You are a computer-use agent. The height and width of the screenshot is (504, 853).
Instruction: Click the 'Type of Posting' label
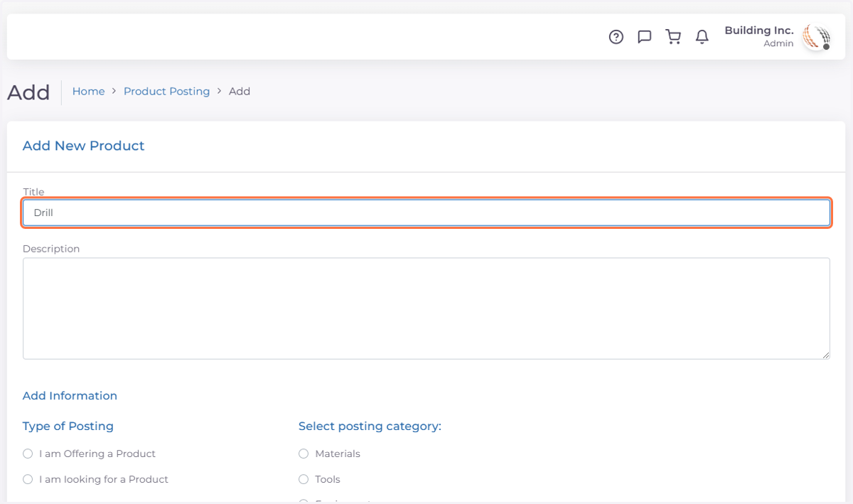click(x=68, y=427)
